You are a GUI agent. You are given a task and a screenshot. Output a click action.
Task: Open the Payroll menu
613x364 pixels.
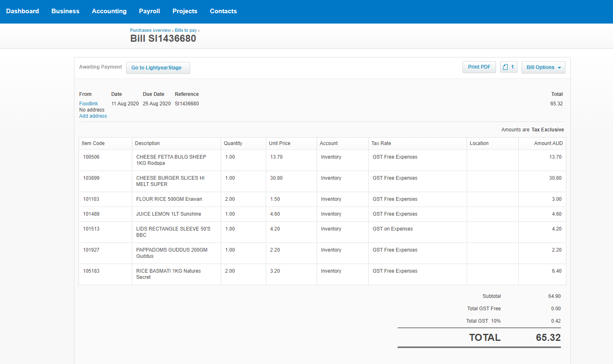(x=149, y=11)
